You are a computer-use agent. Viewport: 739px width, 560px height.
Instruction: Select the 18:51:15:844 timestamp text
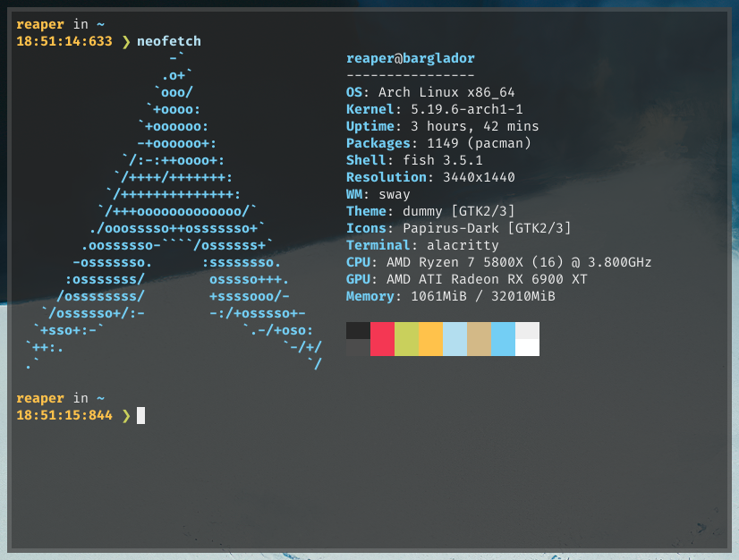point(64,415)
